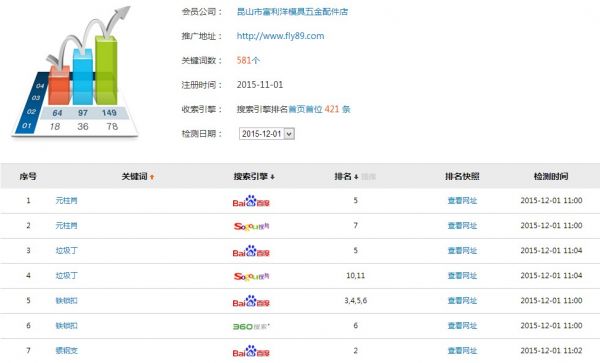Screen dimensions: 600x363
Task: Open the keyword link in row 4
Action: pos(67,275)
